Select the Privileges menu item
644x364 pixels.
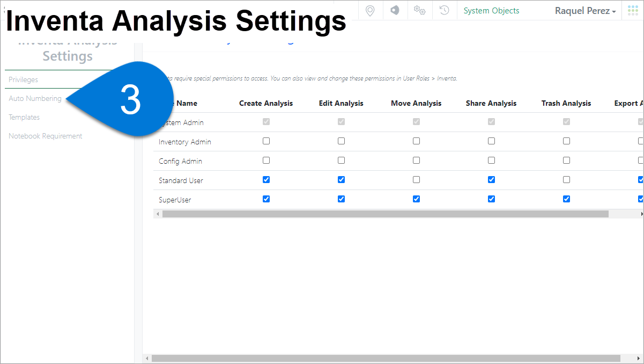click(23, 79)
